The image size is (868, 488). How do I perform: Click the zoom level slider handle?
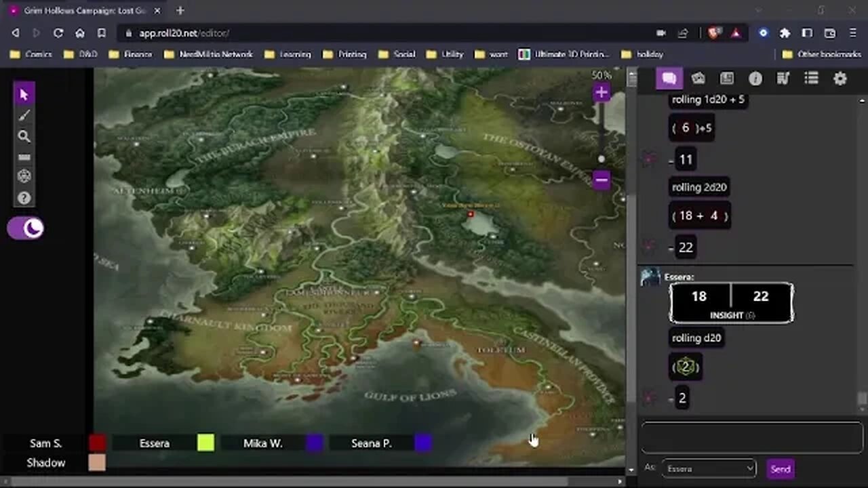click(601, 159)
